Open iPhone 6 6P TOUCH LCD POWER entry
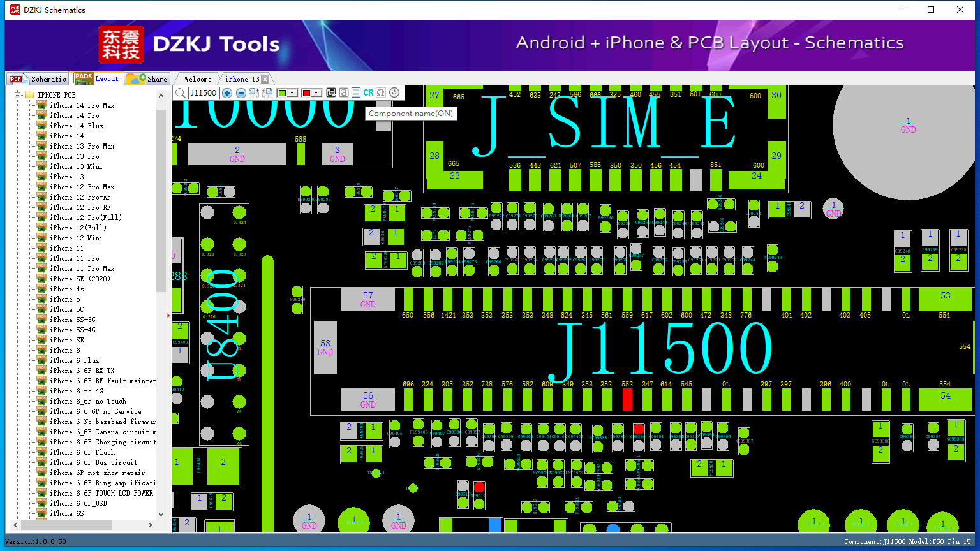Screen dimensions: 980x551 [101, 493]
